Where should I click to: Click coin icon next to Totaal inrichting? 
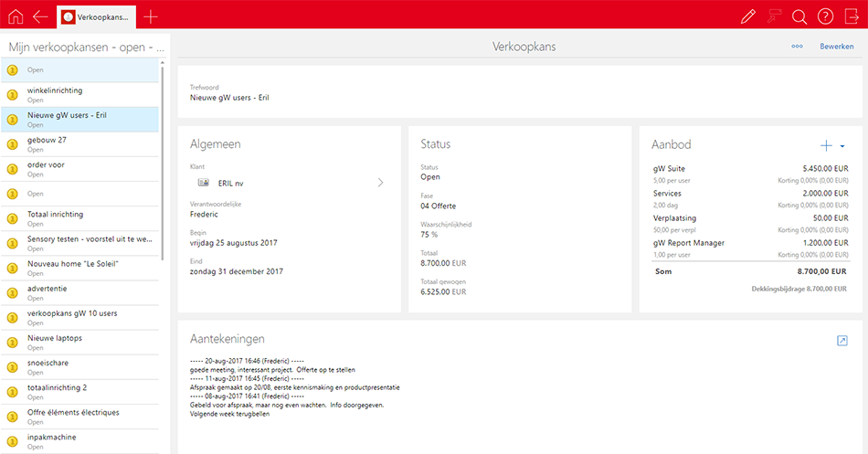click(x=12, y=218)
